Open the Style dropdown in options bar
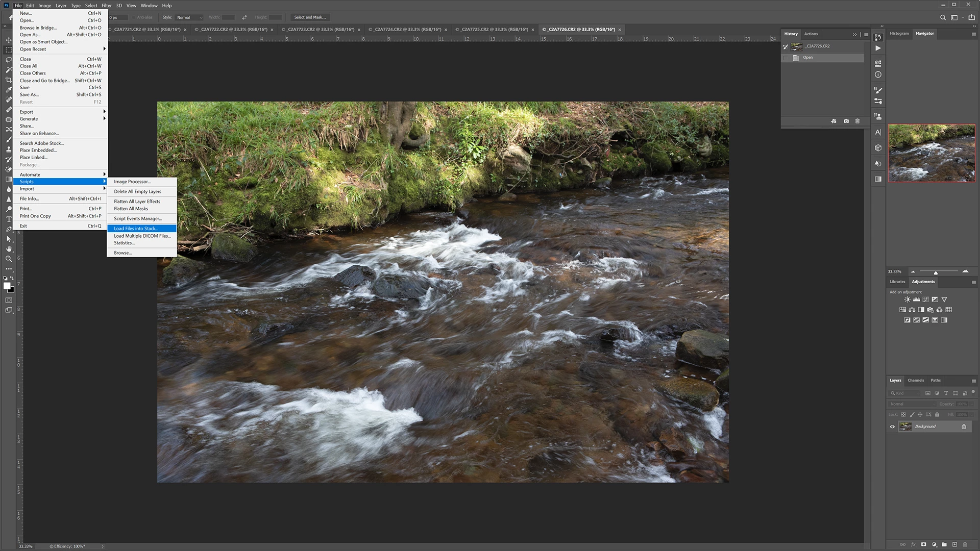This screenshot has height=551, width=980. tap(189, 17)
